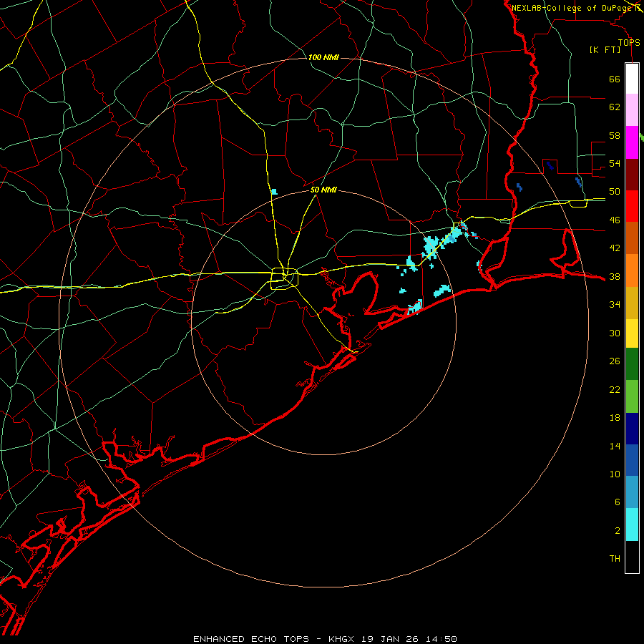Pick the medium blue legend swatch near 10
The width and height of the screenshot is (644, 644).
632,460
